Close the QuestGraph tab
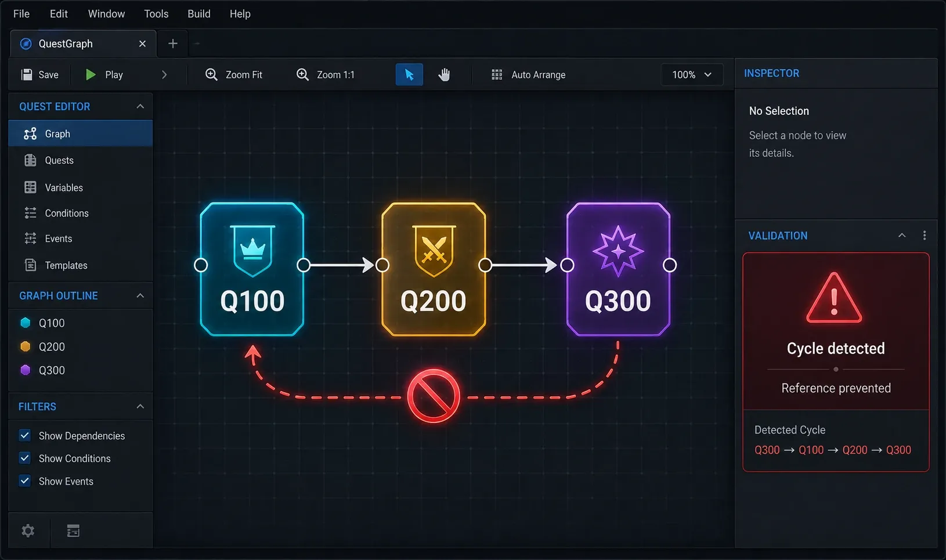Screen dimensions: 946x560 click(x=142, y=44)
